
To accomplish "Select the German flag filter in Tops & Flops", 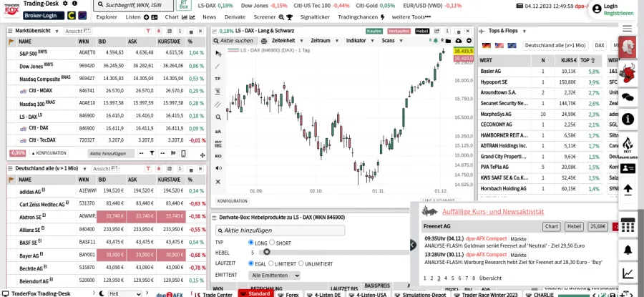I will (x=487, y=45).
